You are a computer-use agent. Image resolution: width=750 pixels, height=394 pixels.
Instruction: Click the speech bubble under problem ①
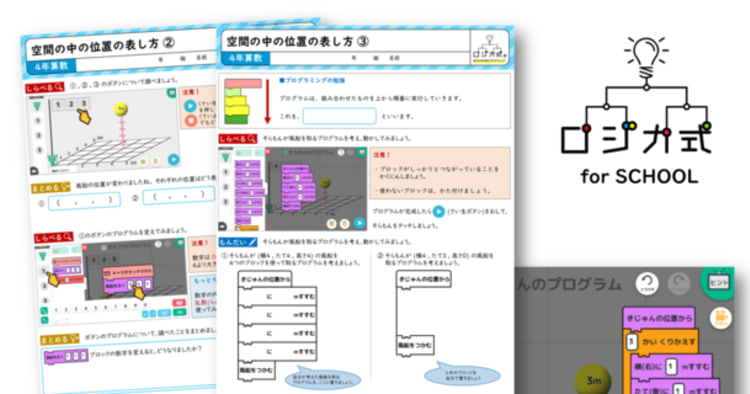(x=322, y=378)
